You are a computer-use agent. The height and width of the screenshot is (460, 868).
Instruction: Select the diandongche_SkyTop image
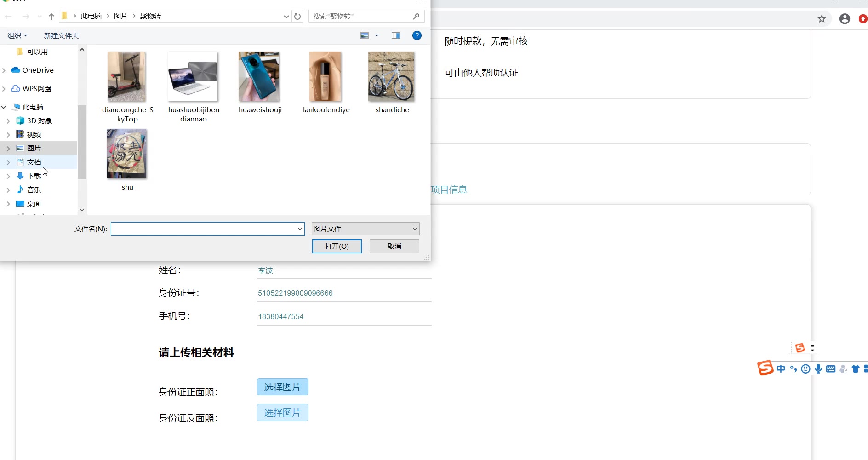[127, 87]
